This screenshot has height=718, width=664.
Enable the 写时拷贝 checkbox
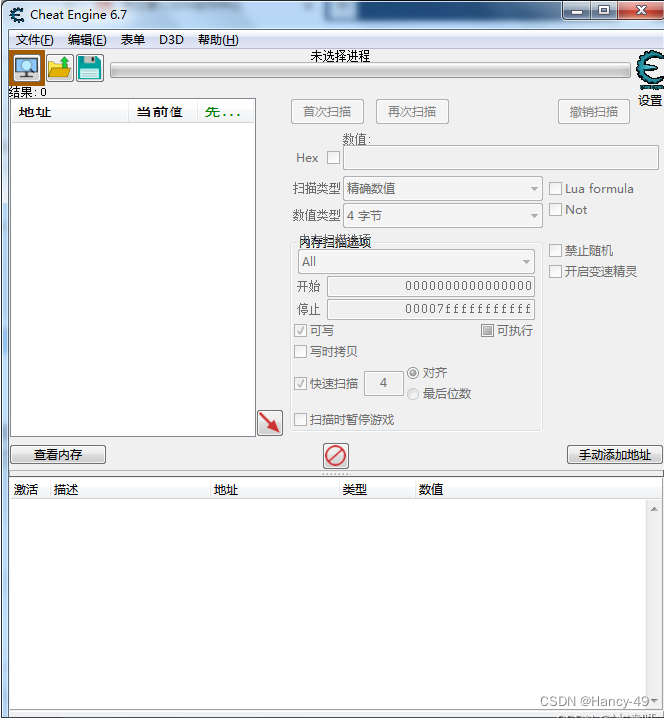point(300,352)
